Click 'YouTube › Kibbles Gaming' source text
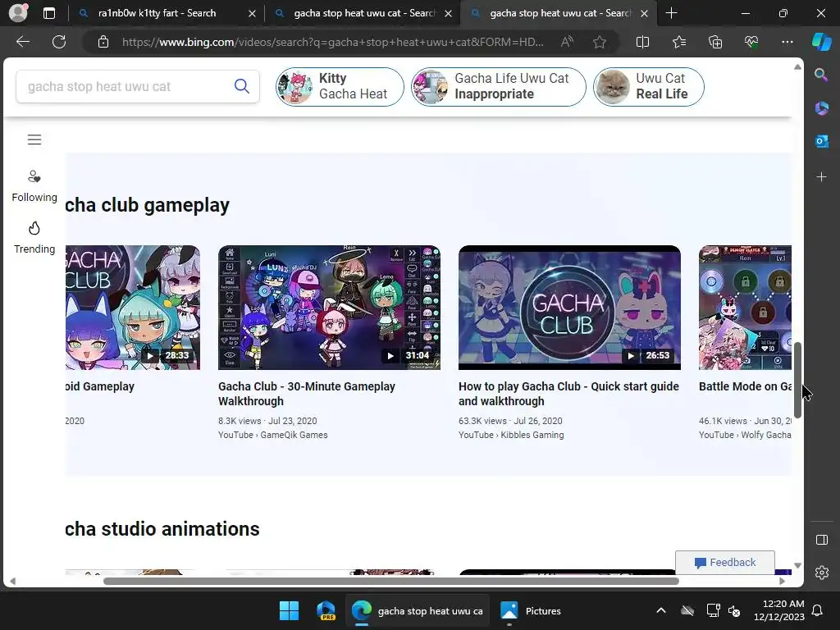The height and width of the screenshot is (630, 840). (x=511, y=435)
